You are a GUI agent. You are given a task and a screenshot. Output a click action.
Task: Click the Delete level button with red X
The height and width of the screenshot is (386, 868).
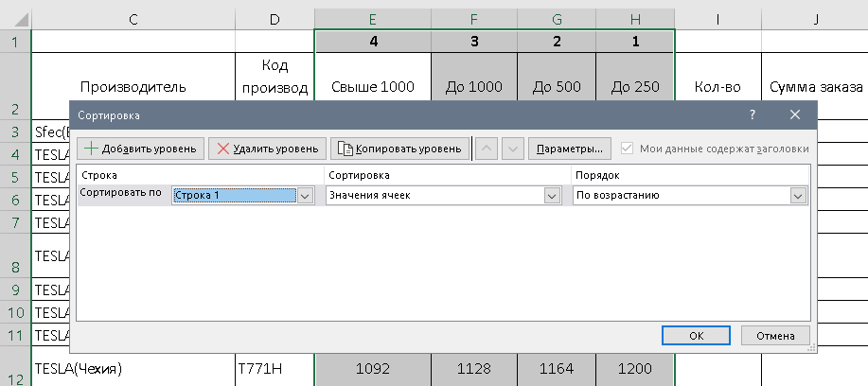tap(268, 149)
